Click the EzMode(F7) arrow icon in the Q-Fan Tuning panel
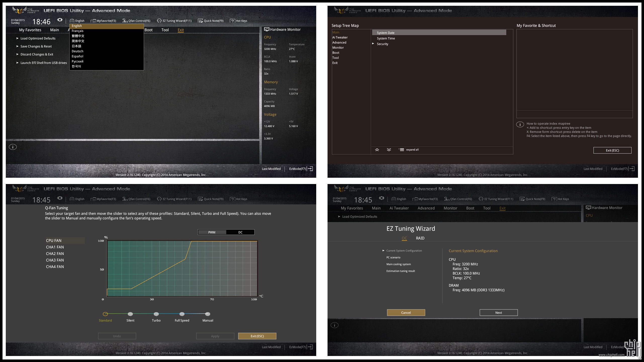The width and height of the screenshot is (644, 362). click(310, 347)
